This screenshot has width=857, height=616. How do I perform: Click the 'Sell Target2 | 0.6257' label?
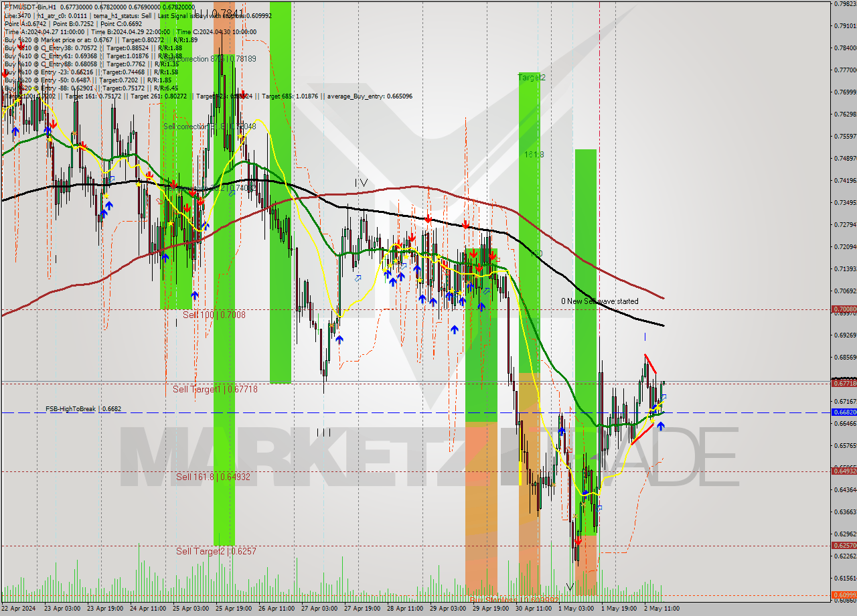point(216,551)
